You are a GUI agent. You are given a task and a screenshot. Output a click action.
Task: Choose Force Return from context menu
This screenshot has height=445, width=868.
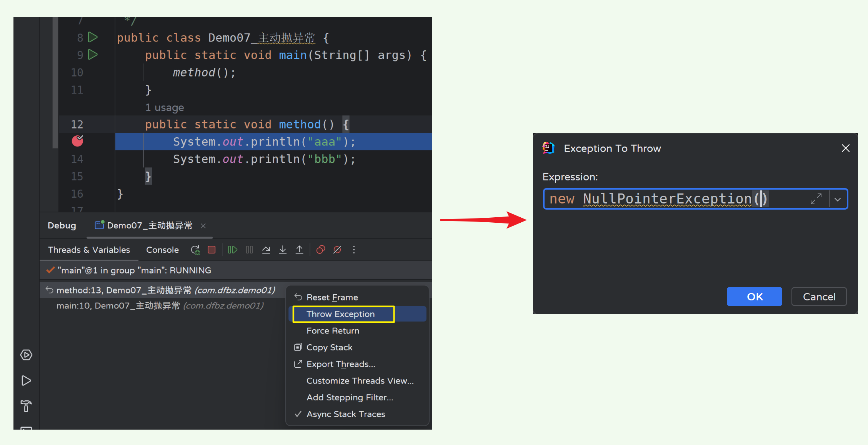click(x=333, y=331)
